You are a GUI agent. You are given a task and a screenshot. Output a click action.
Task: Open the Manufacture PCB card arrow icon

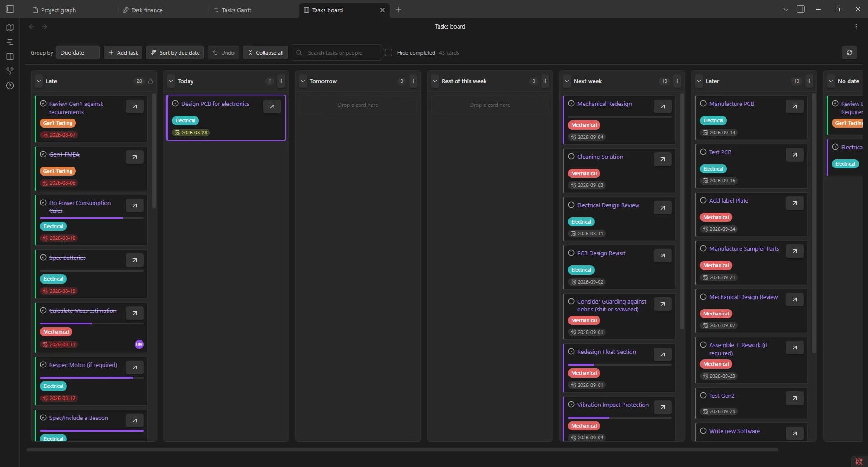pyautogui.click(x=794, y=106)
